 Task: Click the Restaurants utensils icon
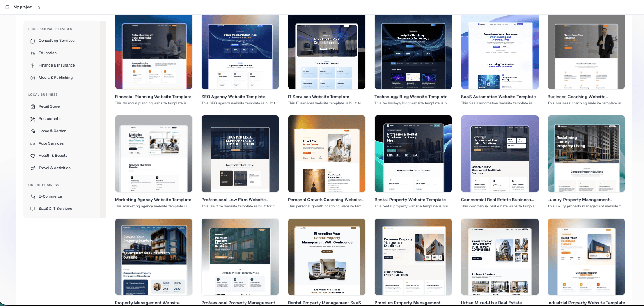[33, 119]
